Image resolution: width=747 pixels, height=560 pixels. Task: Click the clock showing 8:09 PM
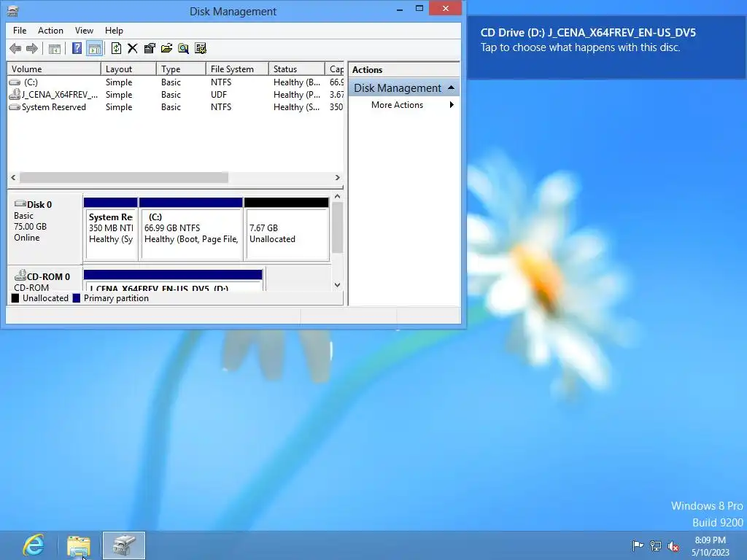pyautogui.click(x=710, y=540)
